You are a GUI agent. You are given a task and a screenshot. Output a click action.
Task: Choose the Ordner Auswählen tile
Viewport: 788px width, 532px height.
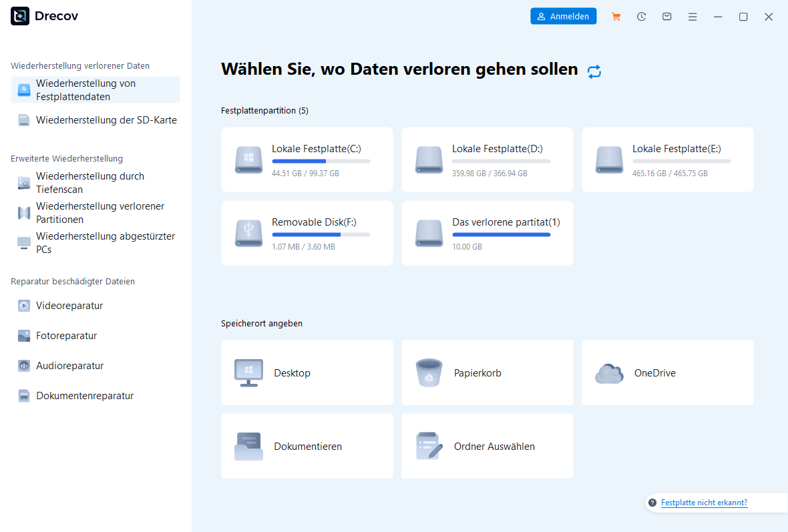487,446
